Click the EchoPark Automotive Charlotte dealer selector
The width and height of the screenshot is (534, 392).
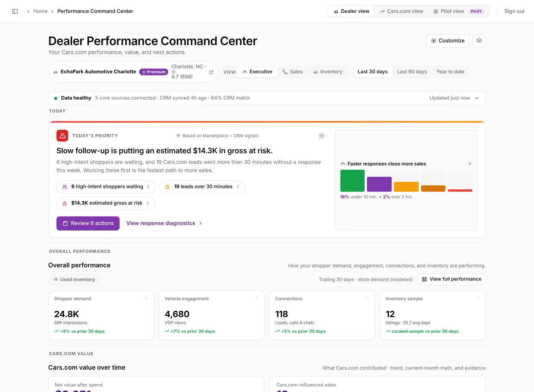[x=133, y=72]
